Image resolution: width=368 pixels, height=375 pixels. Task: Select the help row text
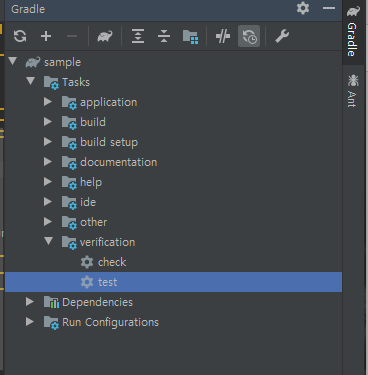[x=91, y=182]
